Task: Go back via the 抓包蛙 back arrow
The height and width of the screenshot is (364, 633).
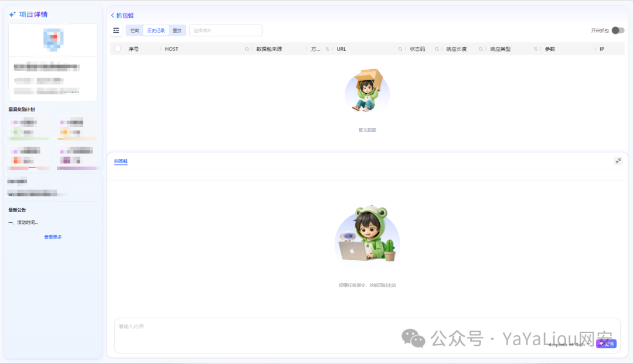Action: point(113,15)
